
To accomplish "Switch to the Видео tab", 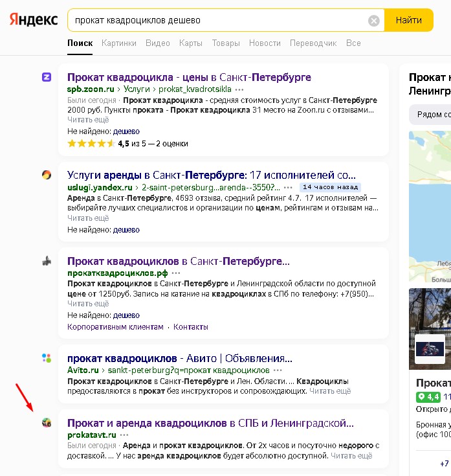I will tap(158, 43).
